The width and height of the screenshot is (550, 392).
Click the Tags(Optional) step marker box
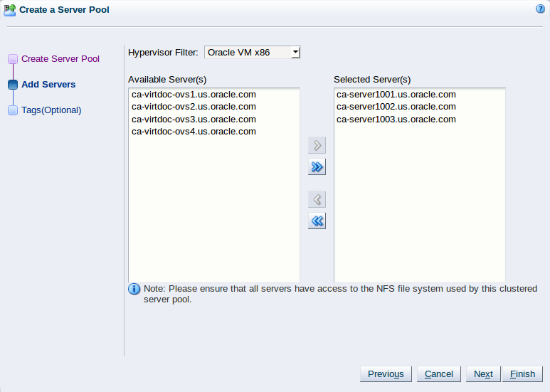tap(13, 110)
